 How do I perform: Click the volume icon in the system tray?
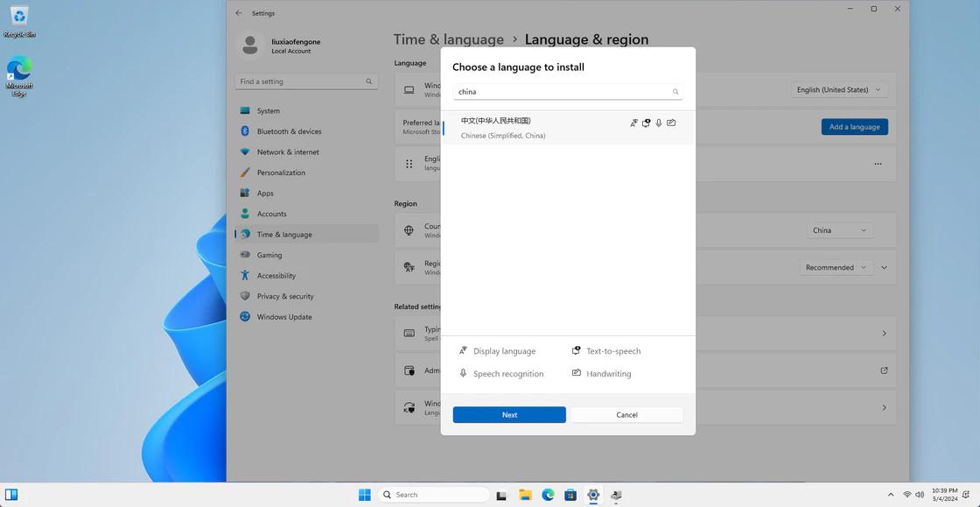[x=919, y=495]
